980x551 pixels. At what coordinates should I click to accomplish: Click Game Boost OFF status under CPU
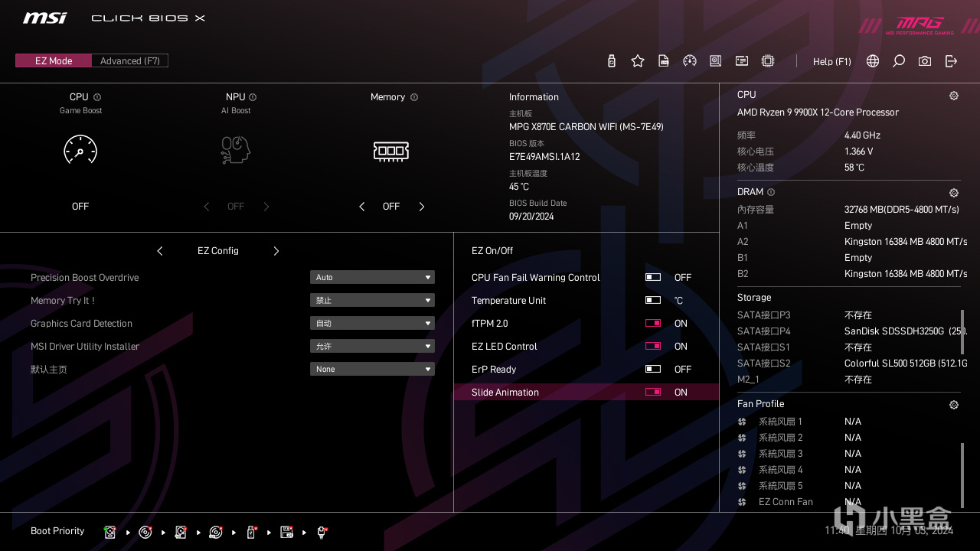pos(80,207)
